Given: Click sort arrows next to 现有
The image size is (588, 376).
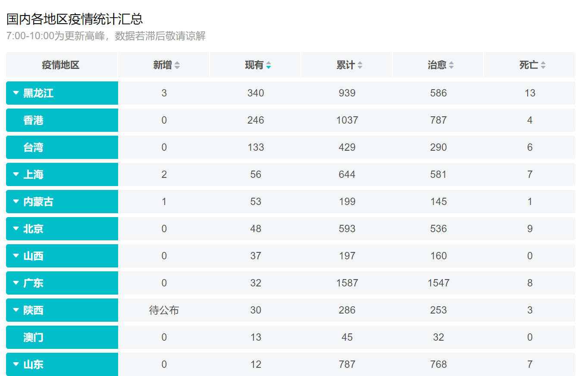Looking at the screenshot, I should 269,65.
